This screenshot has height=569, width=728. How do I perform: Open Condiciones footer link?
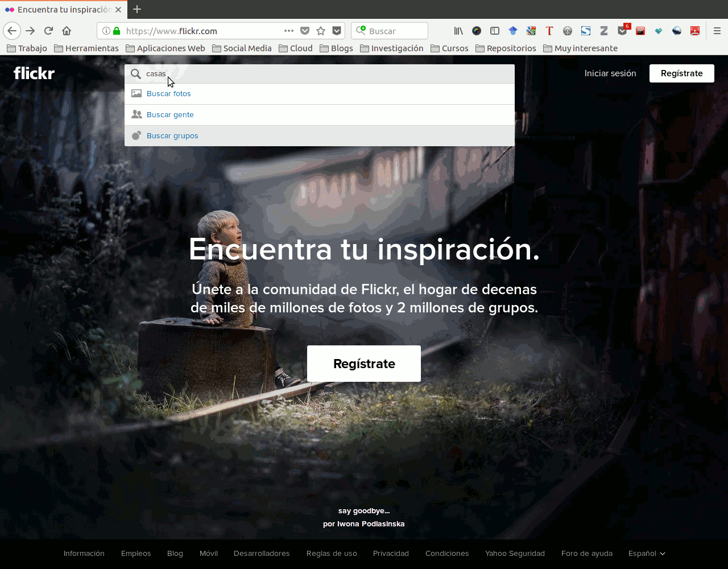447,553
